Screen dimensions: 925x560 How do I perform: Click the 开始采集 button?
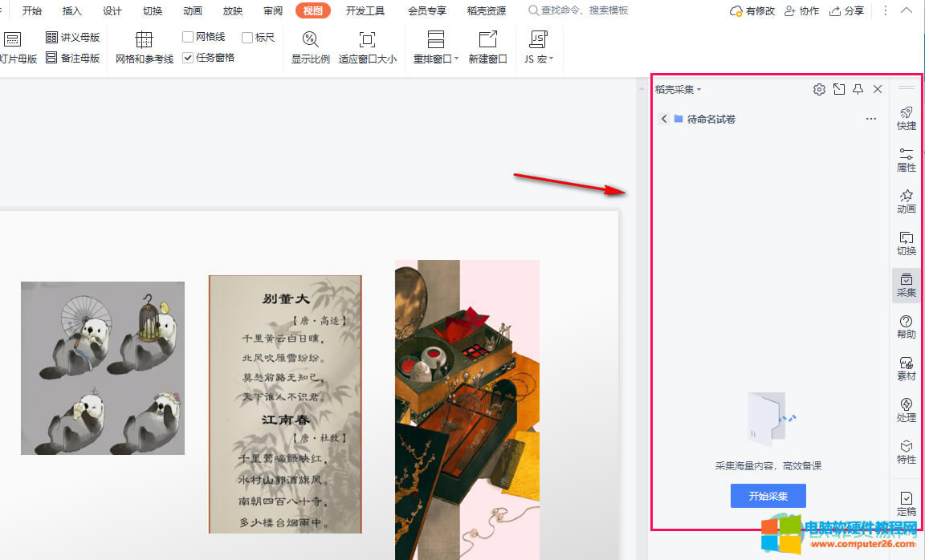click(768, 495)
